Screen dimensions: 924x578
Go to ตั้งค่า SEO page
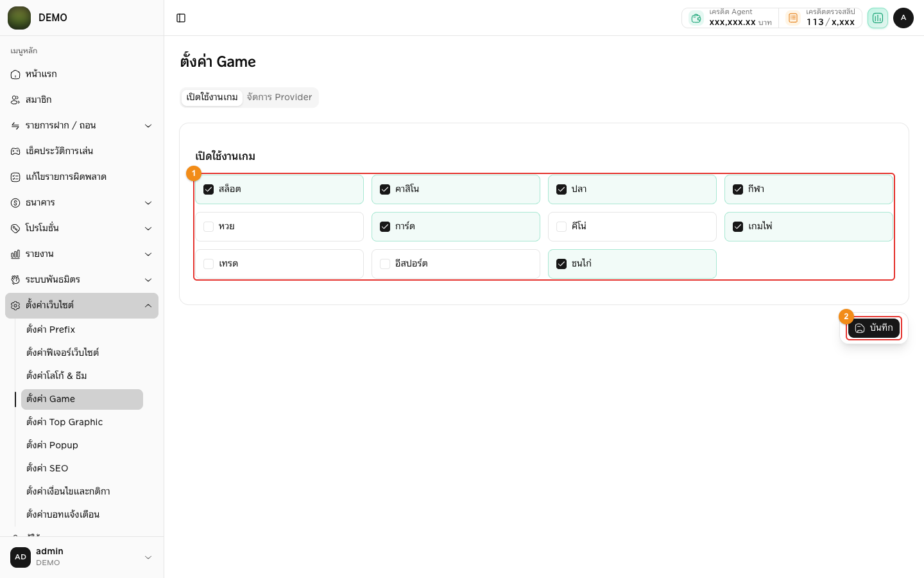click(82, 468)
